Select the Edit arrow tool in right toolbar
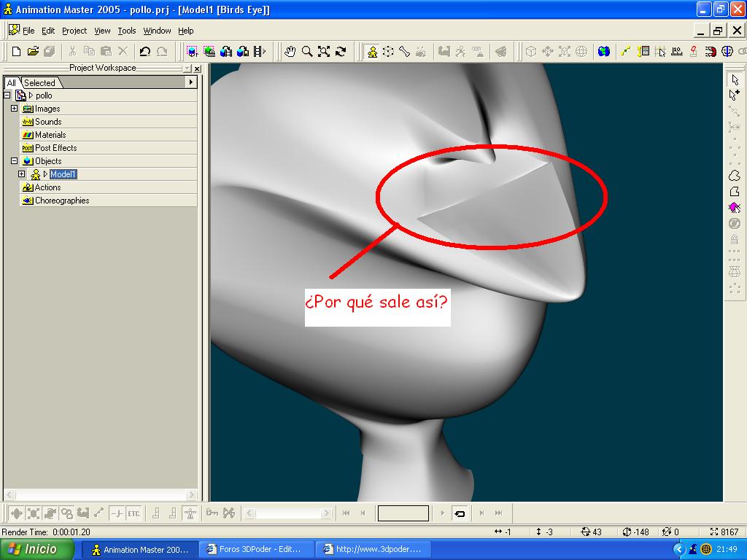 (x=735, y=79)
